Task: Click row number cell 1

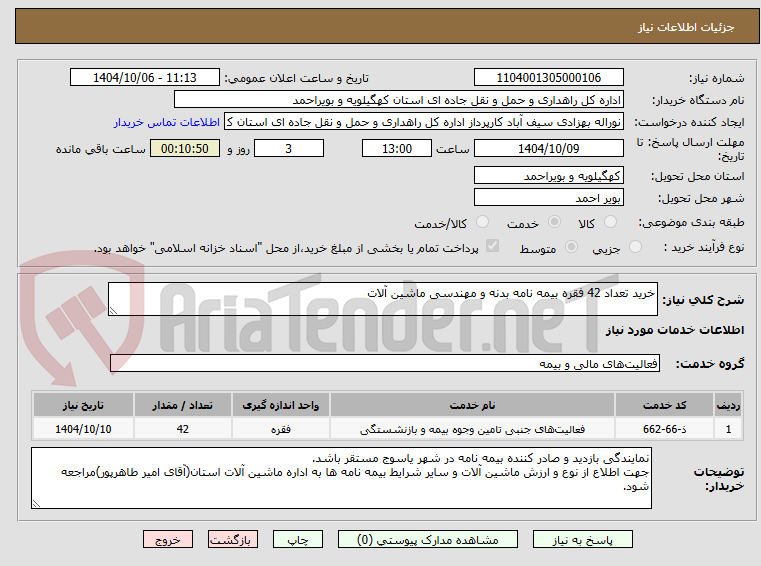Action: click(x=728, y=429)
